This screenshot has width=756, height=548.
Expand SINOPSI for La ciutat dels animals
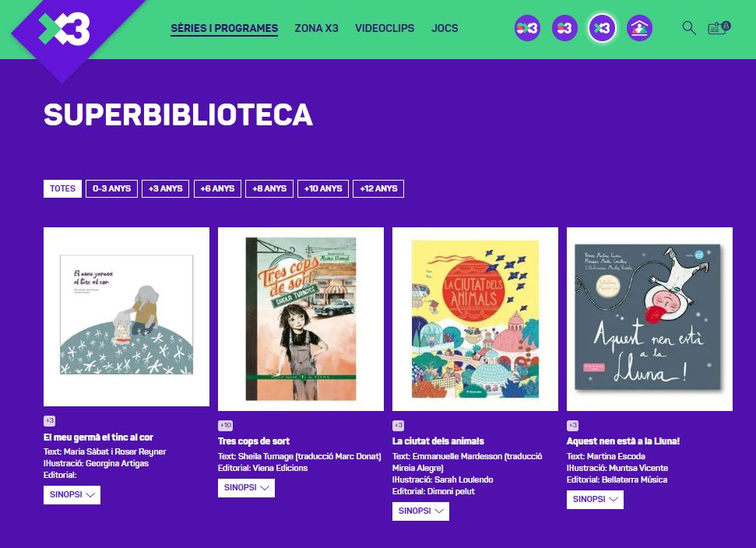click(x=421, y=511)
